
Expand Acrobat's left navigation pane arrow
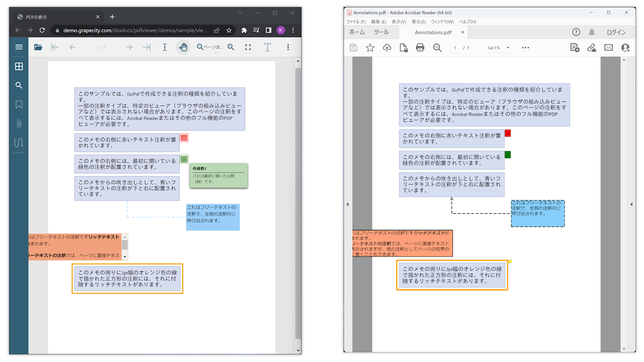(x=348, y=204)
